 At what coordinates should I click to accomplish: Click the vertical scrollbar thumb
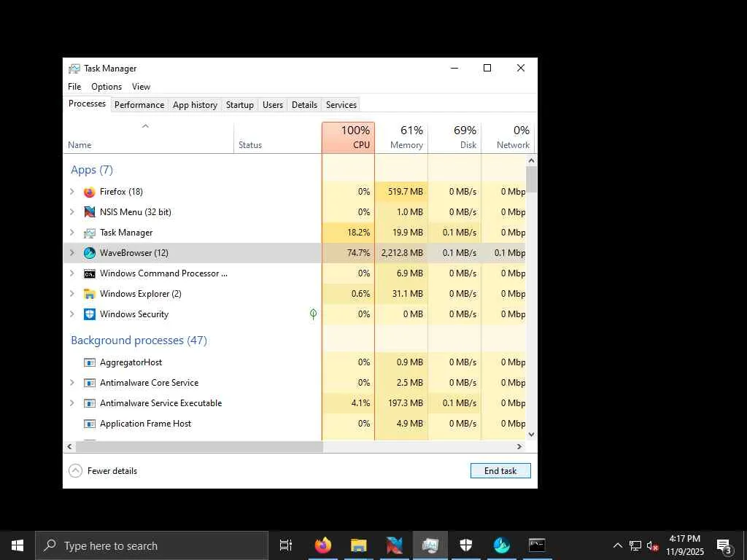point(531,179)
